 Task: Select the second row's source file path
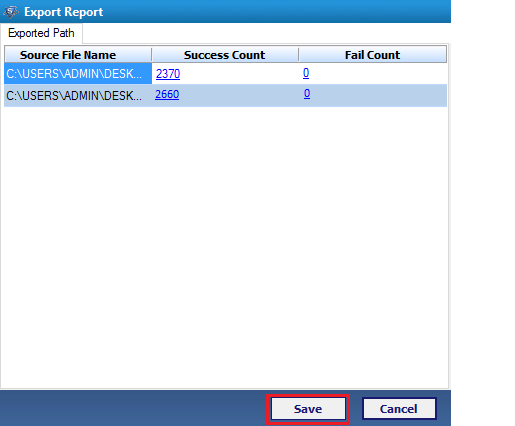[78, 96]
